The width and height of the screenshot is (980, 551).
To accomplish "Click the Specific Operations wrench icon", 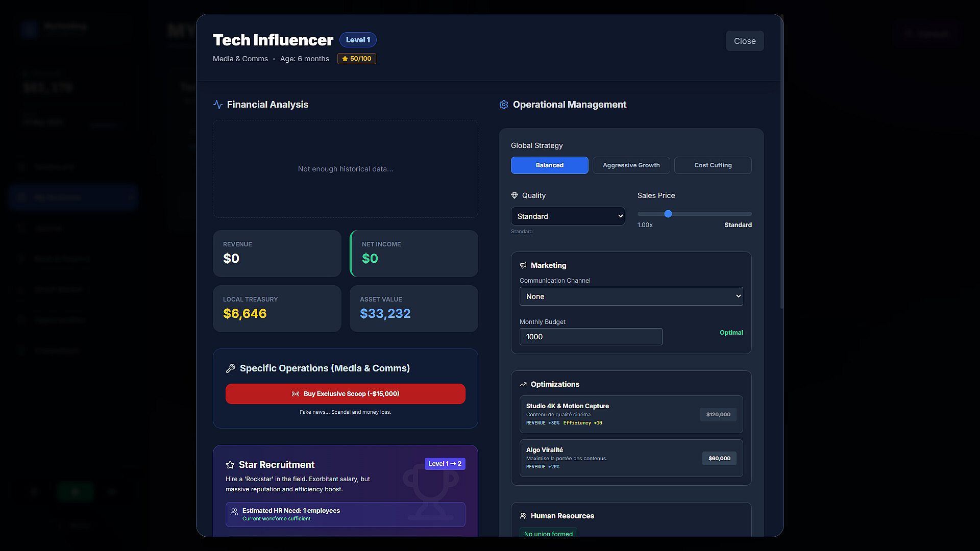I will 231,368.
